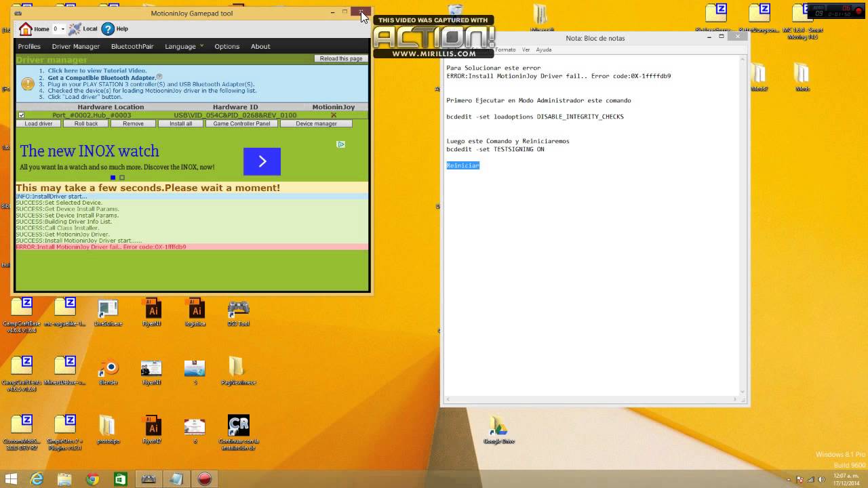Select the Google Drive desktop shortcut
This screenshot has height=488, width=868.
pyautogui.click(x=499, y=431)
